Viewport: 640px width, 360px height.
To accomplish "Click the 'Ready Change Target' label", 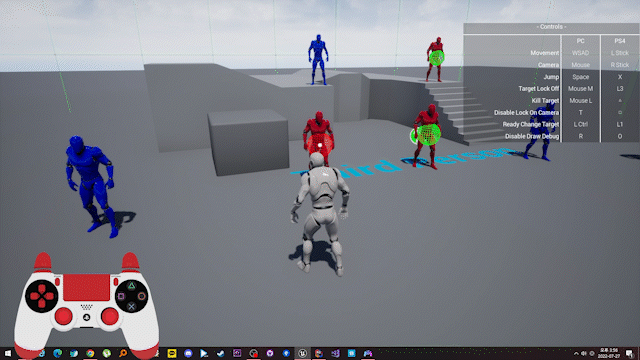I will 531,124.
